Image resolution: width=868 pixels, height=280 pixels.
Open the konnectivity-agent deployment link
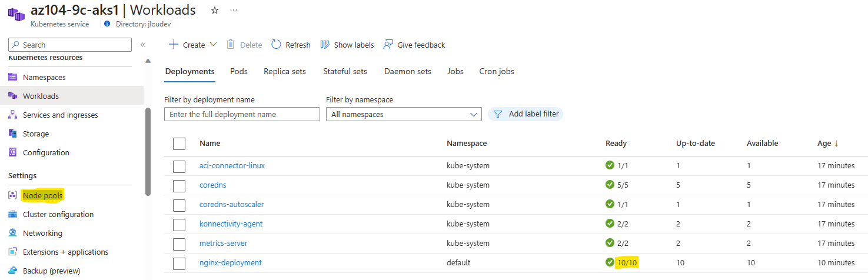[231, 224]
